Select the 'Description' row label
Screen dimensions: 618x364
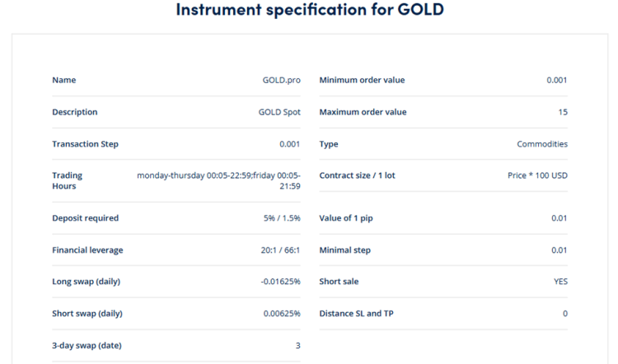click(x=74, y=112)
